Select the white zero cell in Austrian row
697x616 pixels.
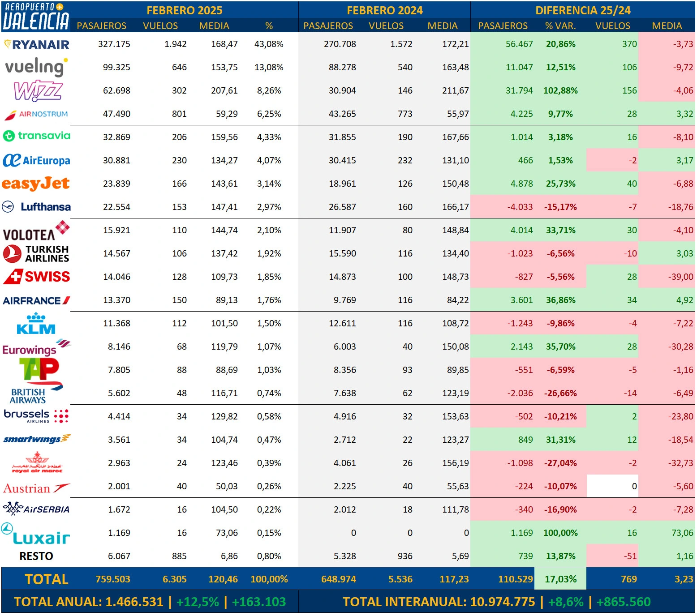pyautogui.click(x=612, y=486)
